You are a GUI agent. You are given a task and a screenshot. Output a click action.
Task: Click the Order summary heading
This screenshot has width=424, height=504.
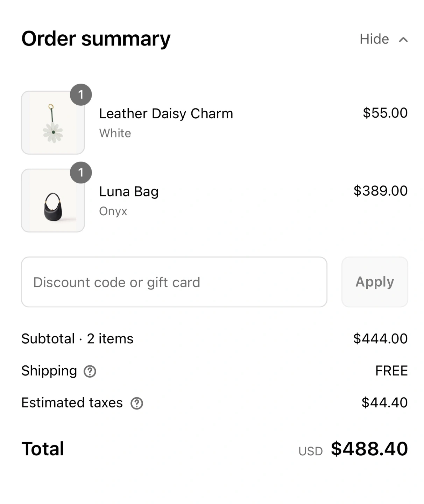point(96,38)
